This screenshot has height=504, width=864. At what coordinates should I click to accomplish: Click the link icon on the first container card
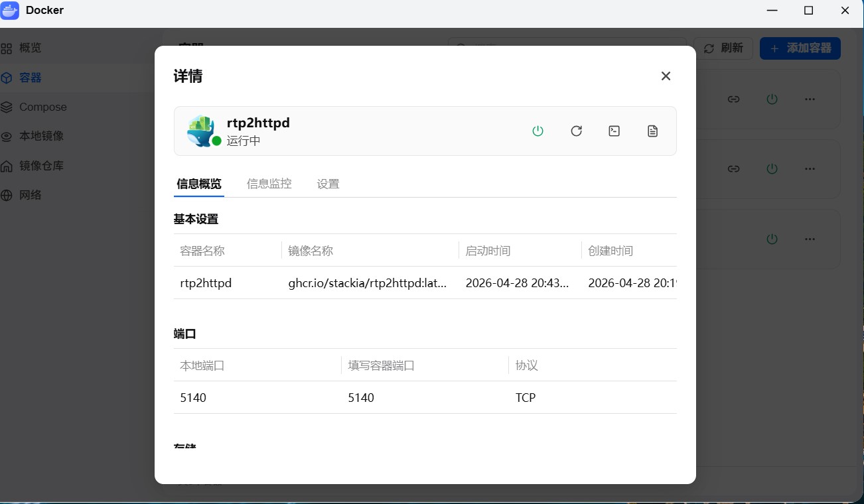click(733, 99)
